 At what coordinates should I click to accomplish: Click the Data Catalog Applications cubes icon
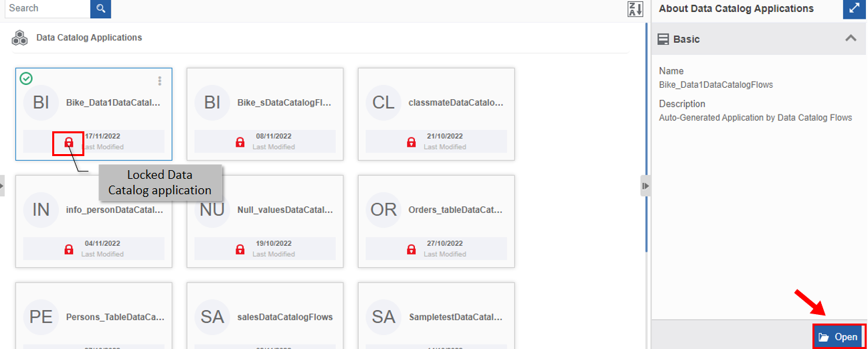[x=19, y=38]
